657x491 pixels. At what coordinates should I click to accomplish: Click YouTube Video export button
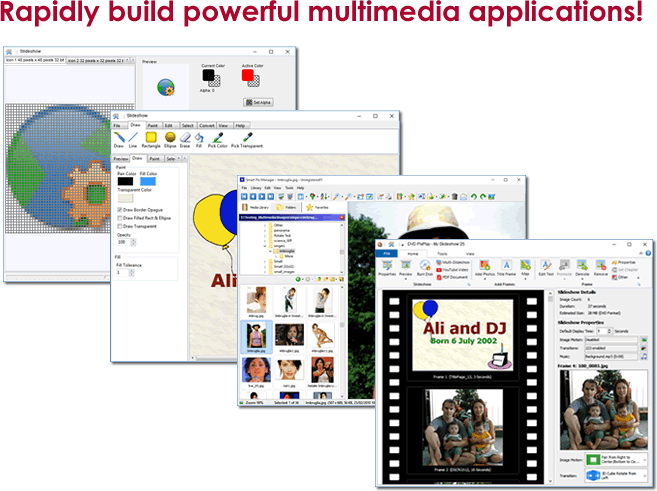(x=453, y=270)
